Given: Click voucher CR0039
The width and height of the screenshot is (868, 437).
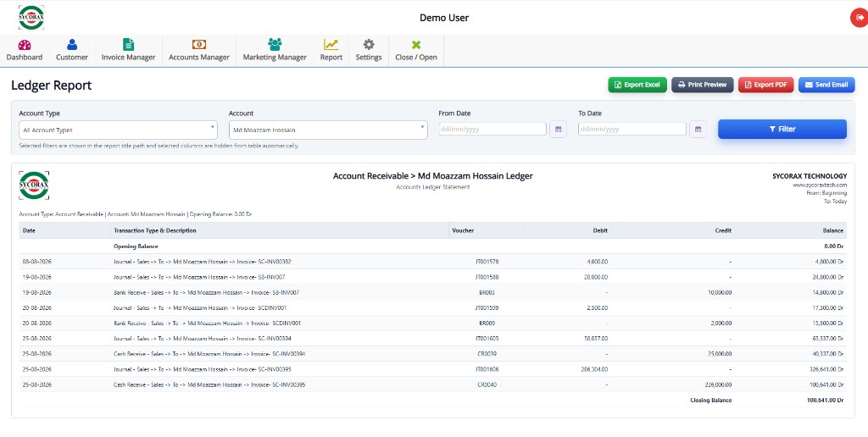Looking at the screenshot, I should [487, 354].
